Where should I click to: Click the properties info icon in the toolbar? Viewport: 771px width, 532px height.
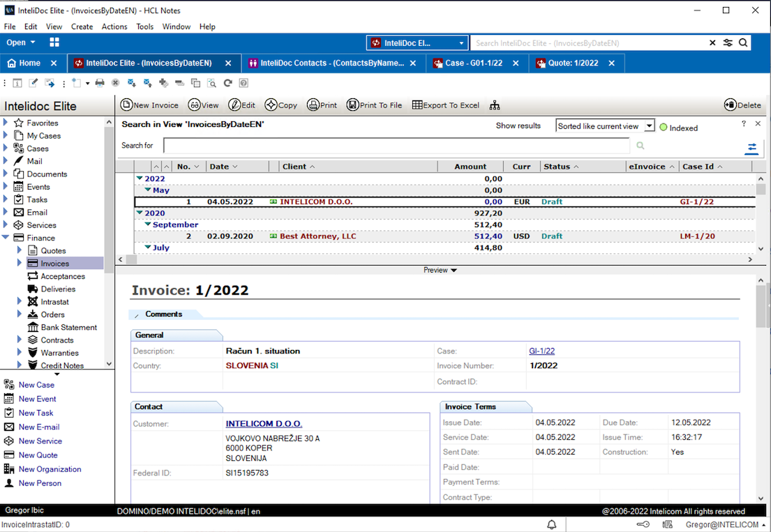tap(17, 83)
